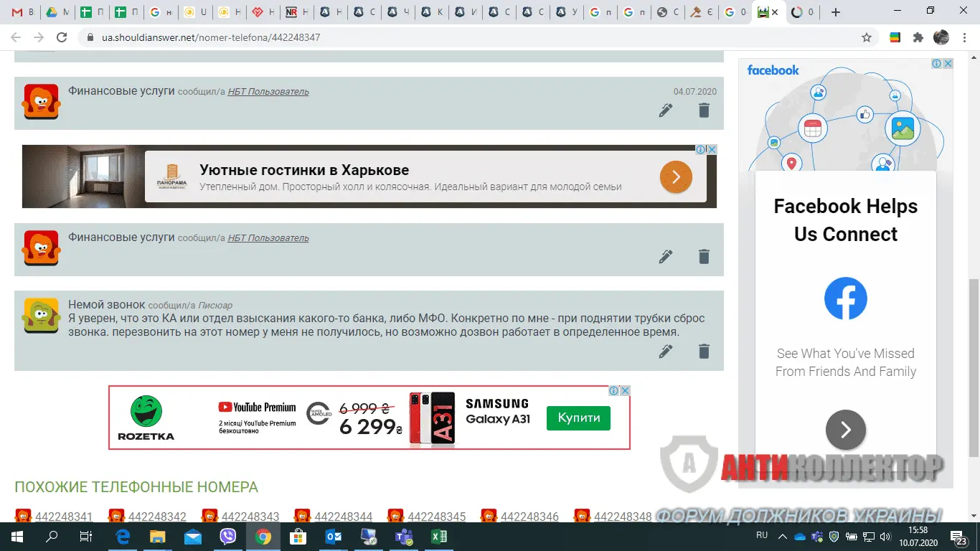The width and height of the screenshot is (980, 551).
Task: Open Viber from the taskbar
Action: click(228, 537)
